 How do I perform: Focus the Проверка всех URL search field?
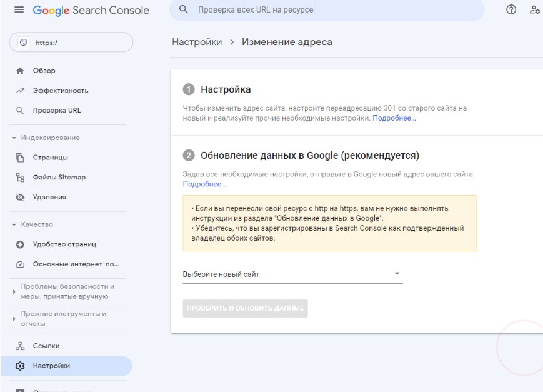tap(326, 10)
